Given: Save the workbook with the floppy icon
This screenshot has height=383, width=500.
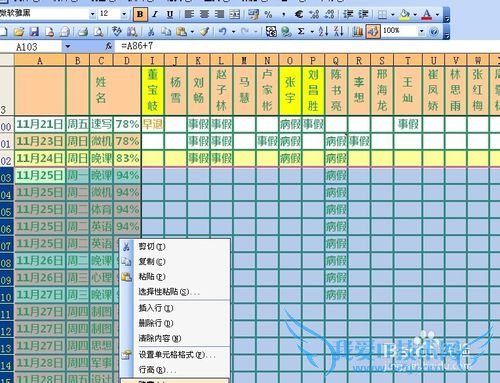Looking at the screenshot, I should (x=34, y=32).
